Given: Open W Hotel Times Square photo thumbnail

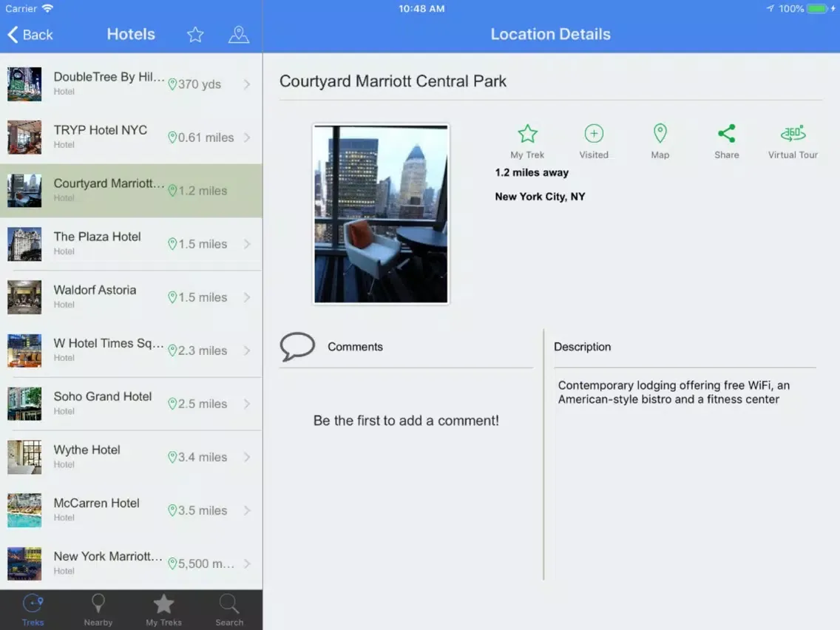Looking at the screenshot, I should tap(24, 350).
